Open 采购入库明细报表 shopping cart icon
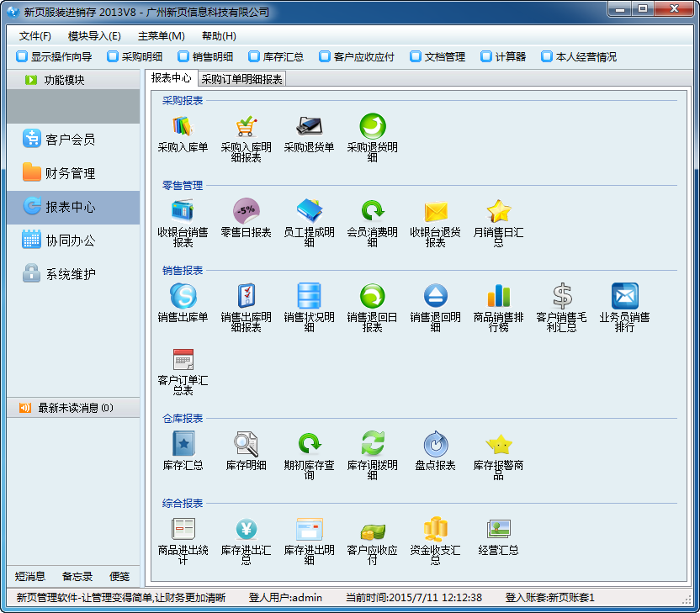Viewport: 700px width, 613px height. [x=246, y=127]
